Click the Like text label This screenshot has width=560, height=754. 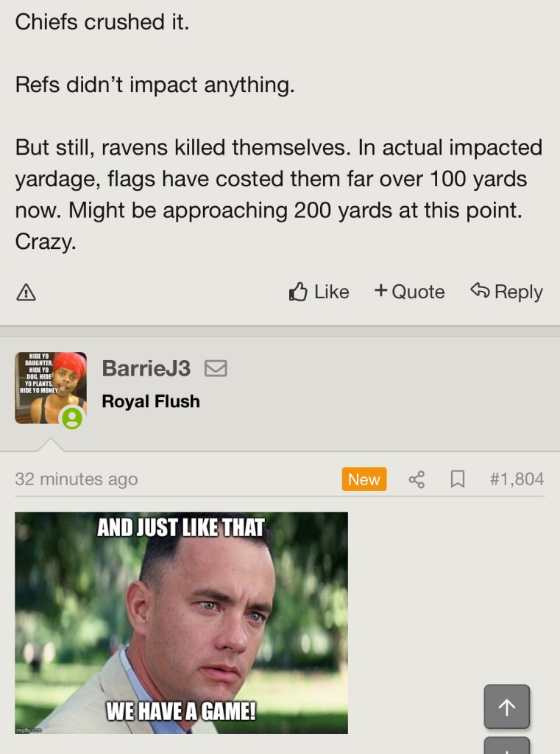click(x=332, y=292)
